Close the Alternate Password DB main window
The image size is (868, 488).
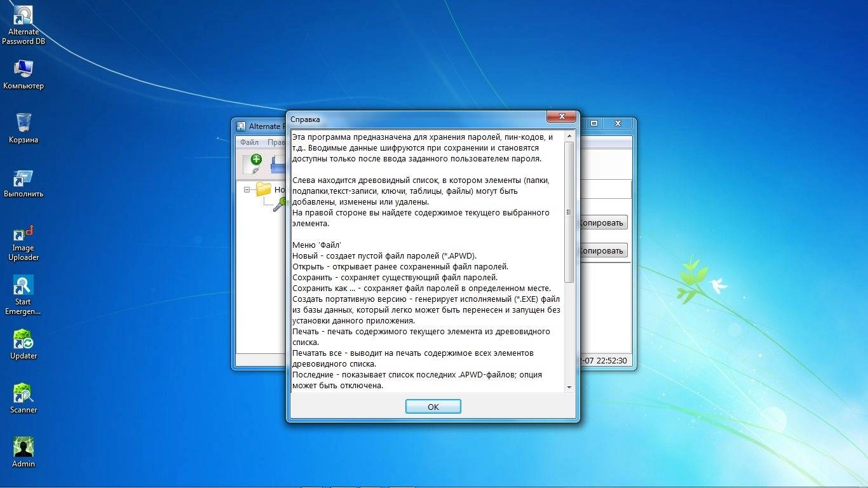tap(617, 123)
